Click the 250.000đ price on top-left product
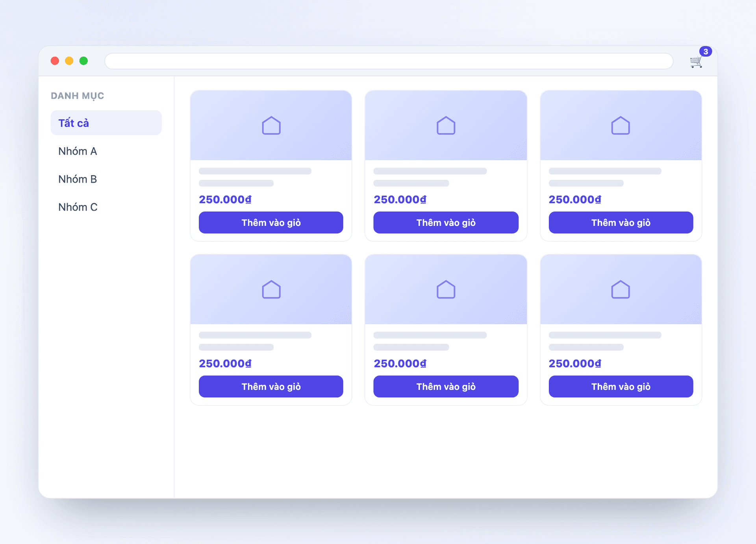The height and width of the screenshot is (544, 756). click(225, 200)
